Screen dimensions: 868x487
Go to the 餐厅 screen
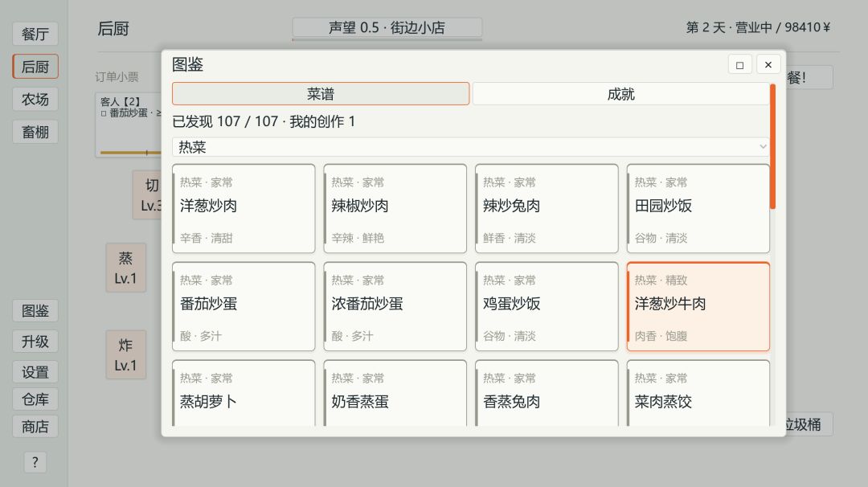click(35, 34)
